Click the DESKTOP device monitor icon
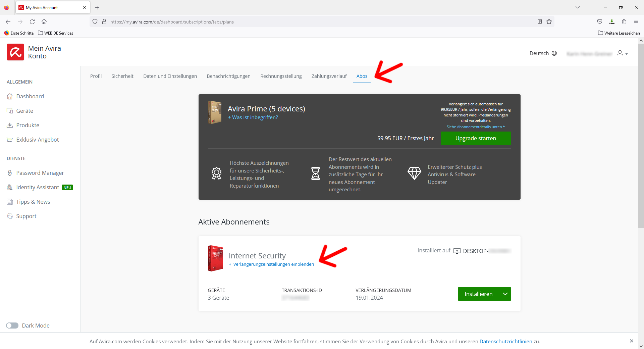Viewport: 644px width, 349px height. point(457,251)
